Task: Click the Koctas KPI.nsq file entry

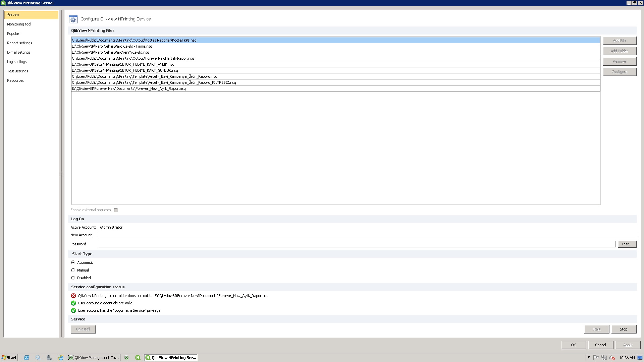Action: 335,40
